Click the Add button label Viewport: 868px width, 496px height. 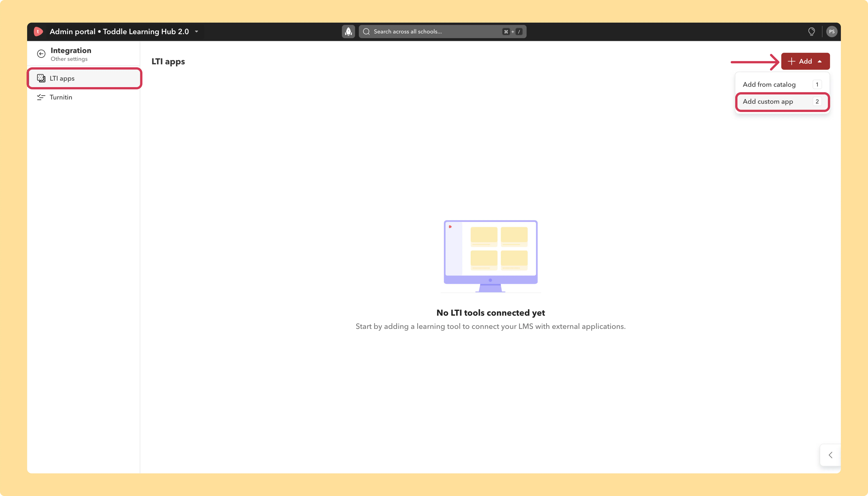tap(805, 61)
